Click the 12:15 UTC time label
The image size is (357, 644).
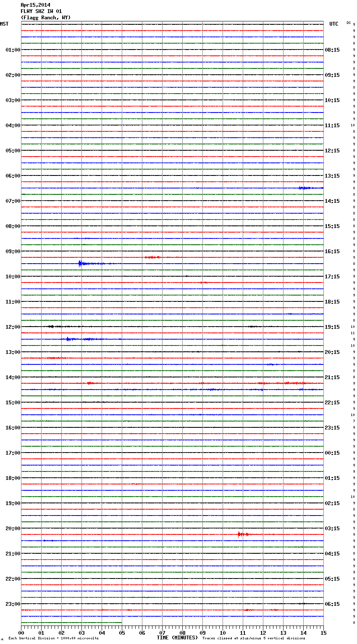pos(332,151)
